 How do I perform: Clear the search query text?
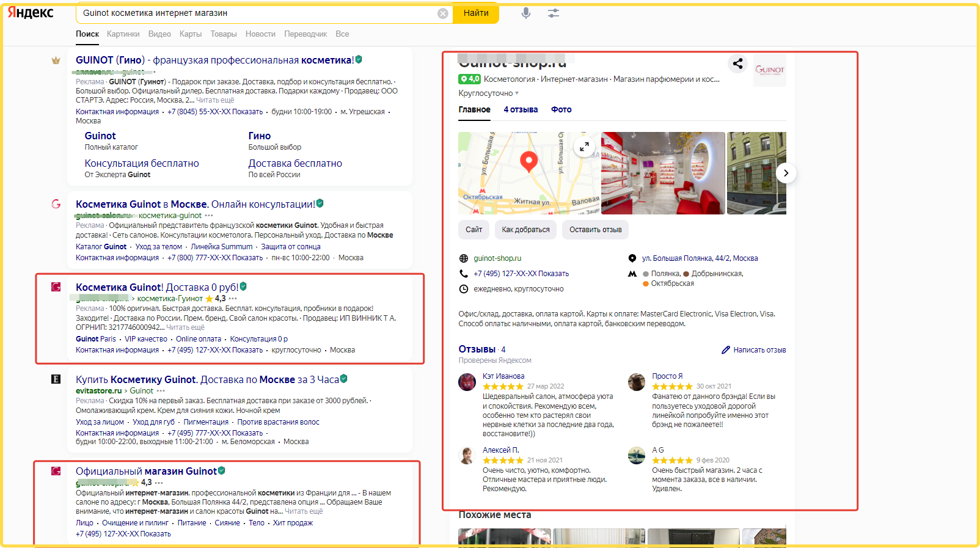(x=443, y=13)
